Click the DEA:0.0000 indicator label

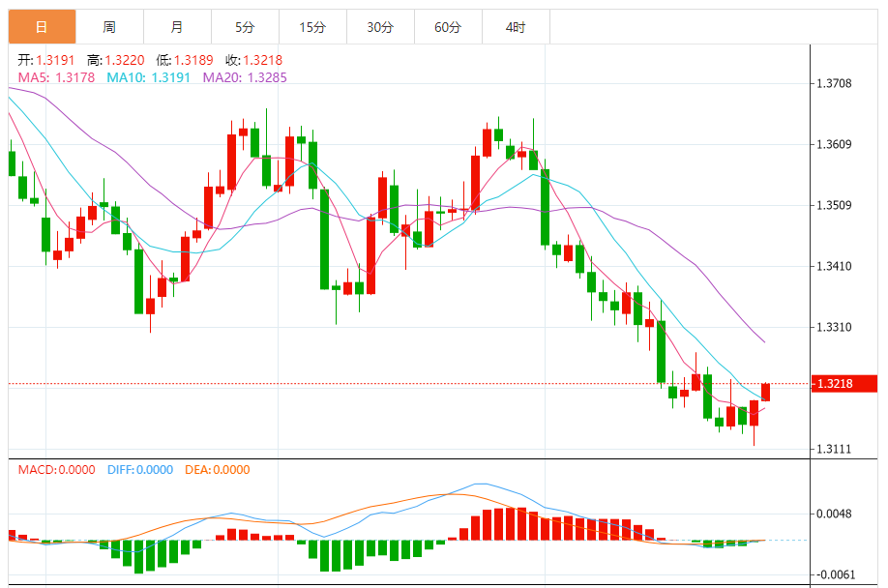coord(217,470)
